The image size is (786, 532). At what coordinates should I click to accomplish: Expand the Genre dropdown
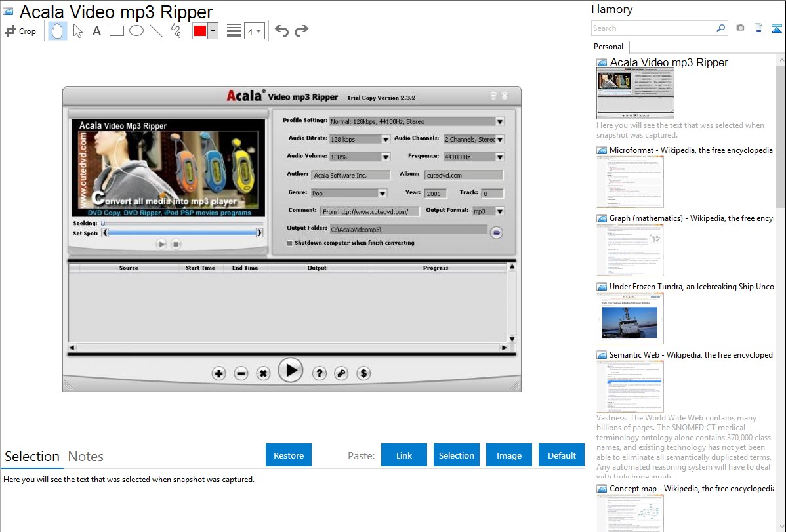pos(383,193)
